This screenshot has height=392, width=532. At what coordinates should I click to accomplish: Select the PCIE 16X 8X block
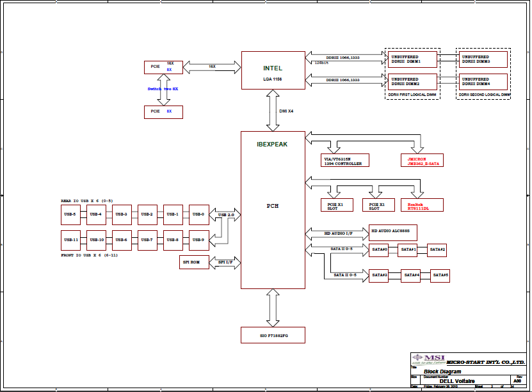coord(163,67)
